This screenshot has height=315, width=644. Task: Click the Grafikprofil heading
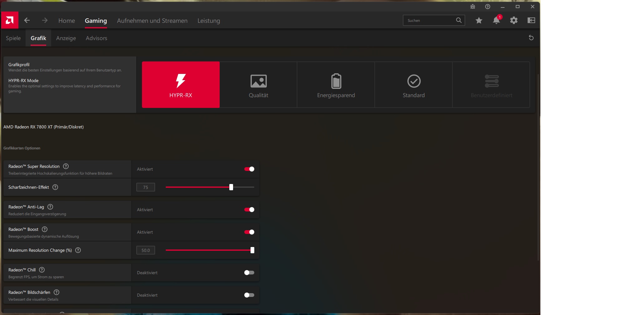click(x=19, y=65)
